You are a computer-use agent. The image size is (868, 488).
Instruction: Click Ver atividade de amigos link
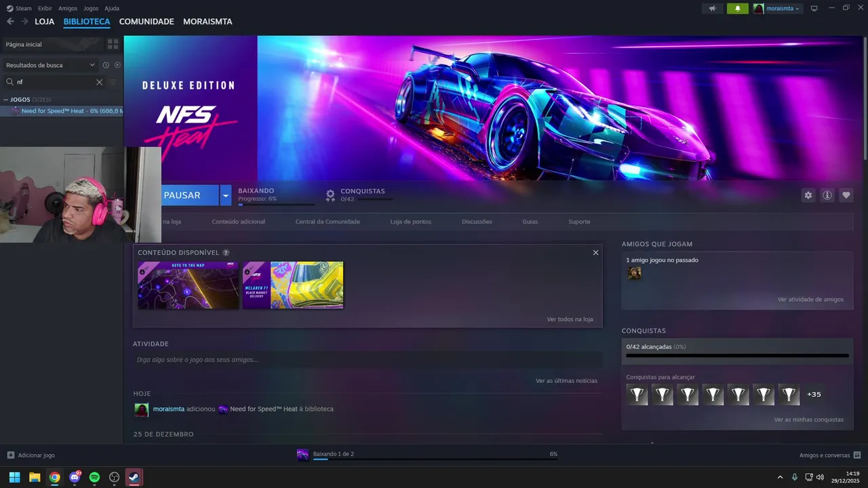click(810, 300)
